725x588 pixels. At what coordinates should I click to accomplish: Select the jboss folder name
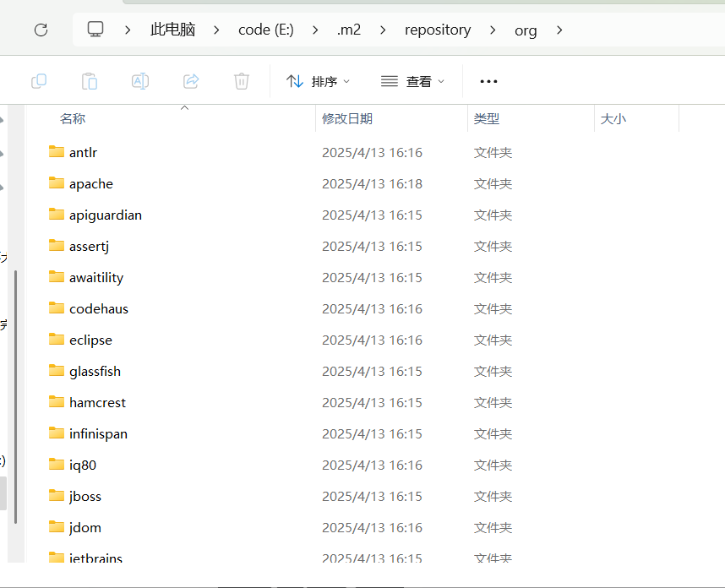(x=85, y=497)
